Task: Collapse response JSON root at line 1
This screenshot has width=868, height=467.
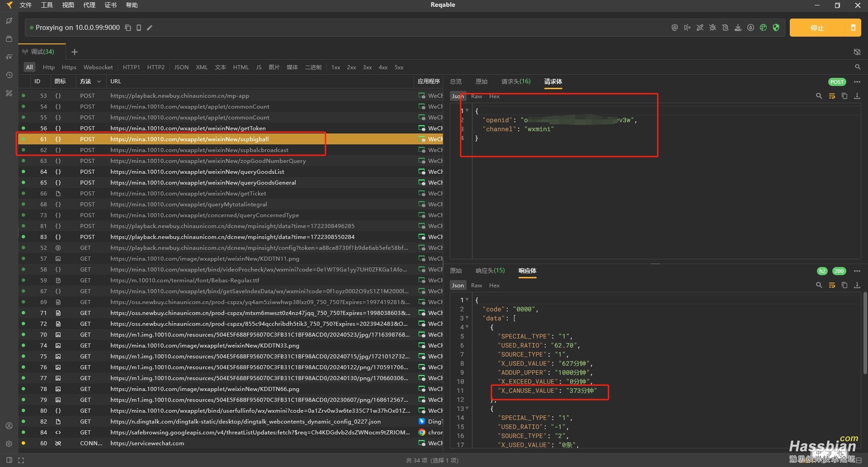Action: [x=467, y=300]
